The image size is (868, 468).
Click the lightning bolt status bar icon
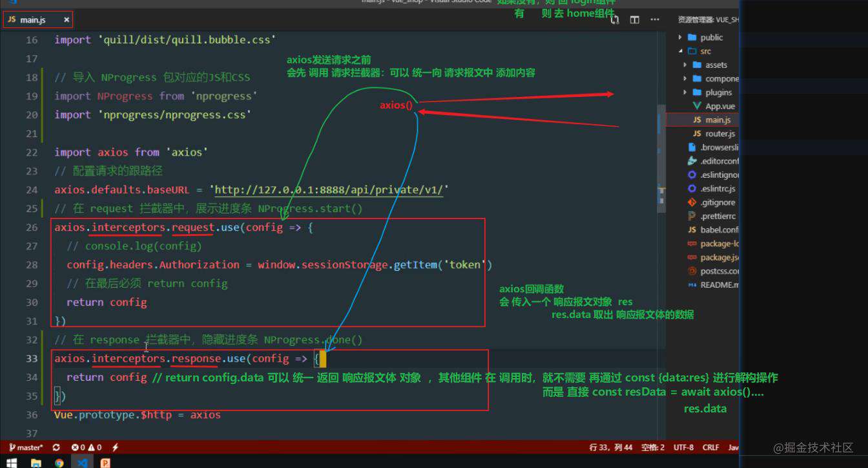[115, 447]
